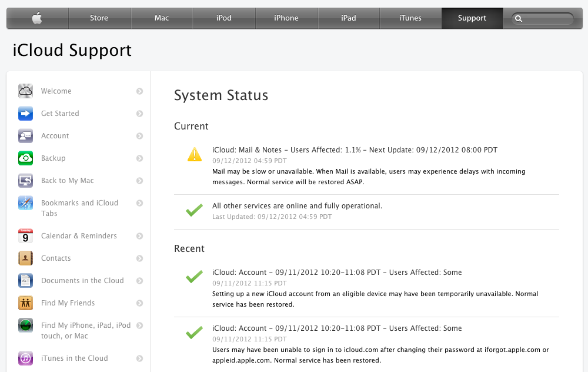Click the Calendar icon showing 9
This screenshot has height=372, width=588.
point(25,236)
